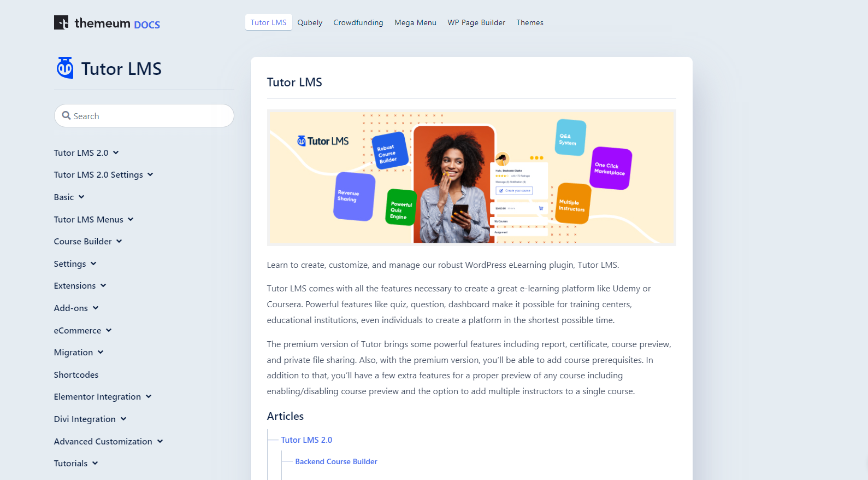Open the Settings sidebar link
The height and width of the screenshot is (480, 868).
[70, 264]
